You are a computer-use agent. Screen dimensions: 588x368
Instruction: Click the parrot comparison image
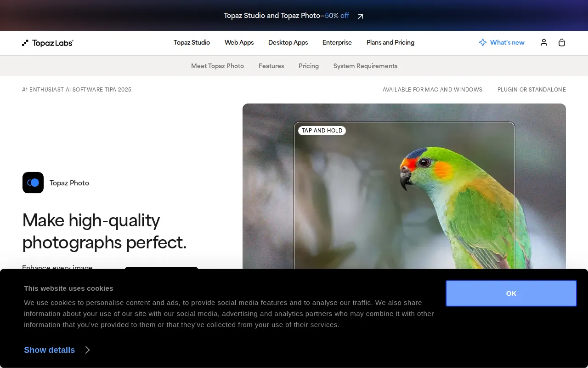coord(404,186)
